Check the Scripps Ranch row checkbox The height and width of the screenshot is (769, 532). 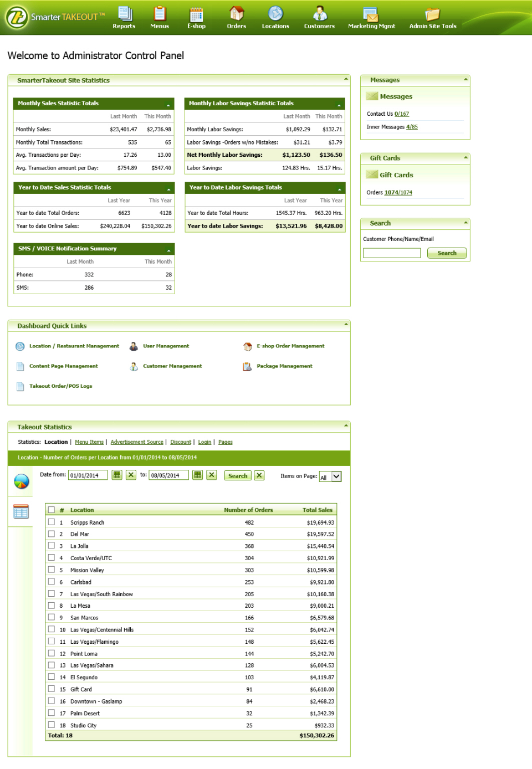(x=52, y=522)
